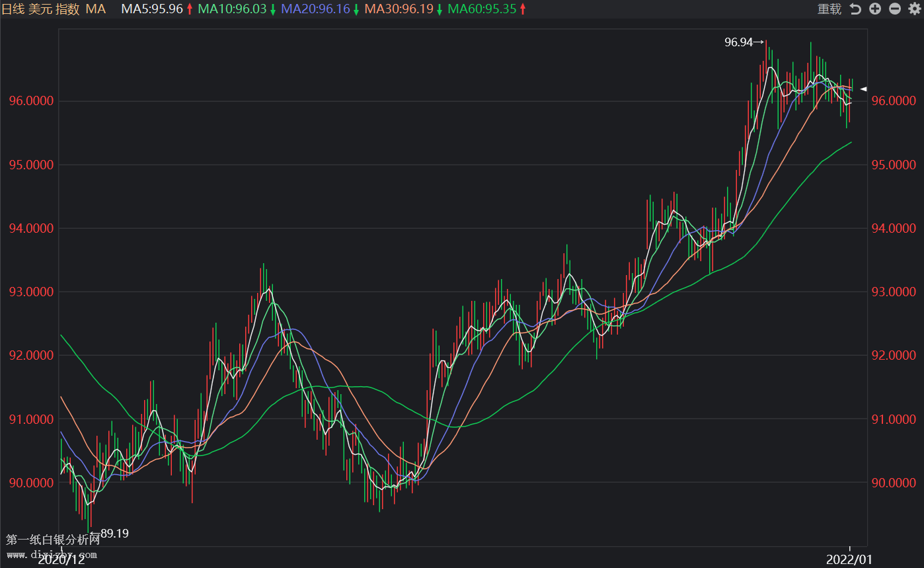Click the MA5 red up arrow

coord(190,9)
